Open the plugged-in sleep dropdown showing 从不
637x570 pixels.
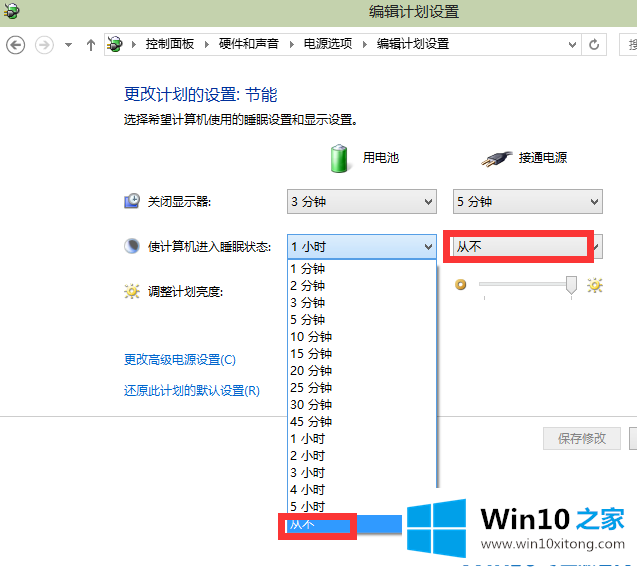click(528, 246)
